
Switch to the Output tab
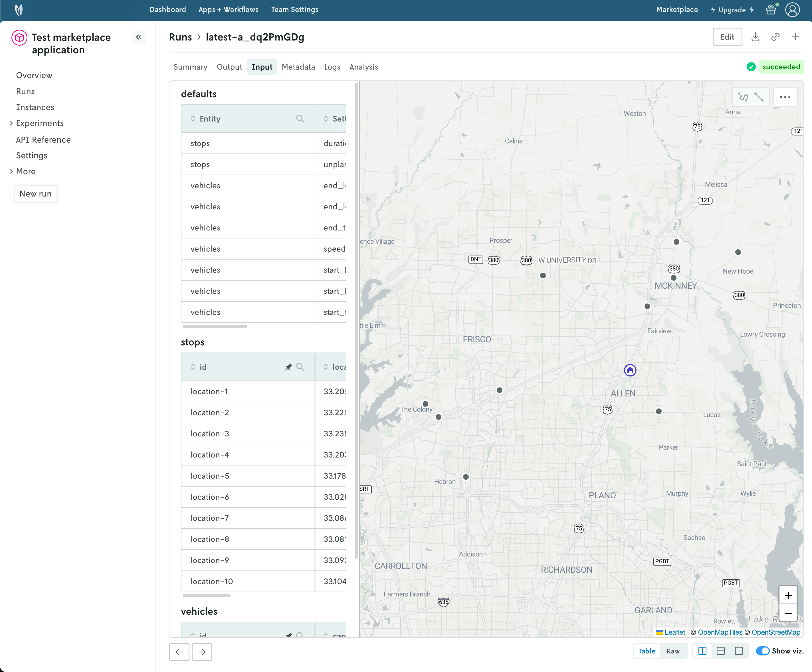pos(229,67)
